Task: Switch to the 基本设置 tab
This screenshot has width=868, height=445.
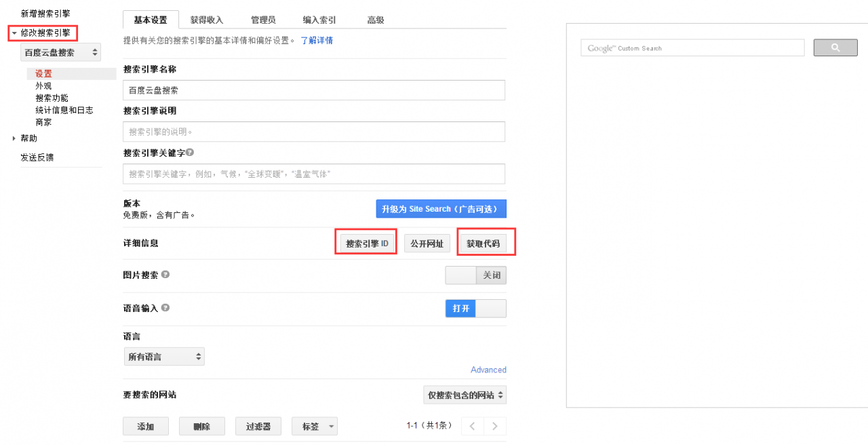Action: point(151,20)
